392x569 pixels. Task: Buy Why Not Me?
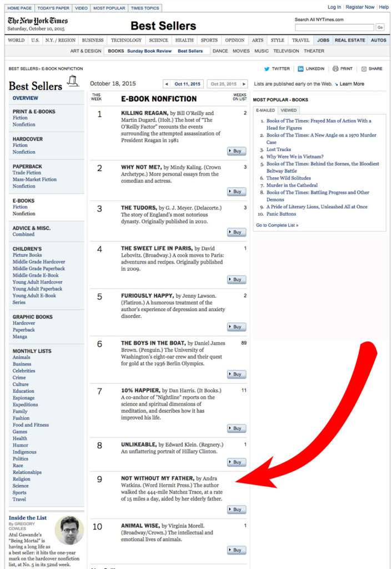(x=237, y=192)
